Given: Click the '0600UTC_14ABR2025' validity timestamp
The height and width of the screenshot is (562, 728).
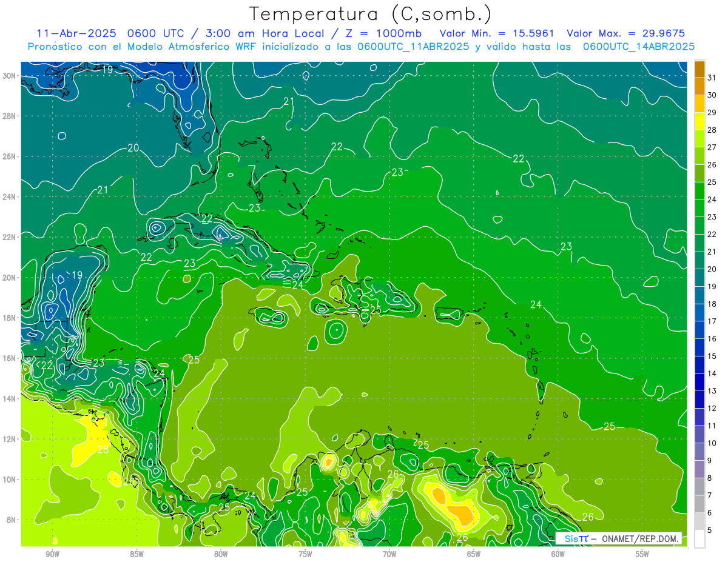Looking at the screenshot, I should pos(638,47).
